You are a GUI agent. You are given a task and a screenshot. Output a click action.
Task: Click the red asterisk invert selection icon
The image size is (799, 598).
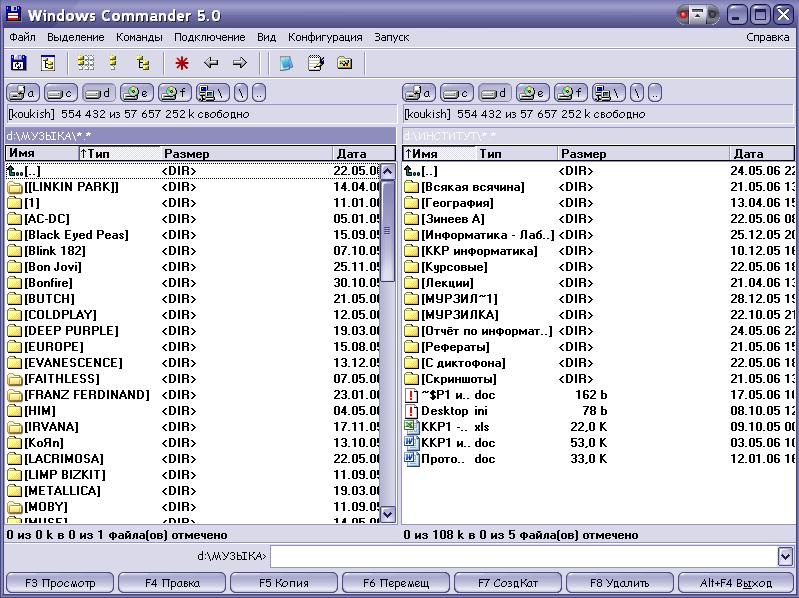(182, 63)
